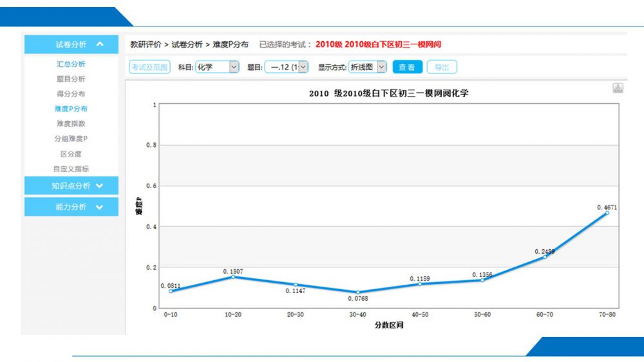This screenshot has width=644, height=362.
Task: Click the 查看 view button
Action: (x=407, y=67)
